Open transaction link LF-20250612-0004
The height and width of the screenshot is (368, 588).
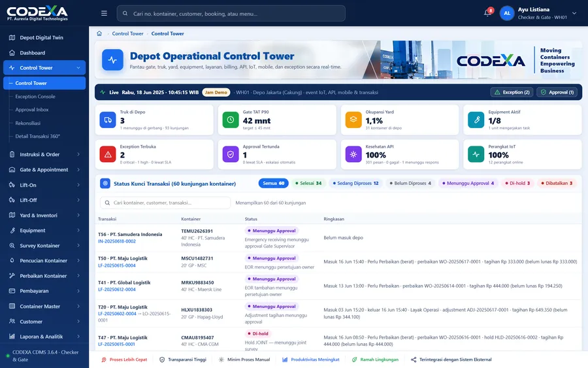coord(117,289)
